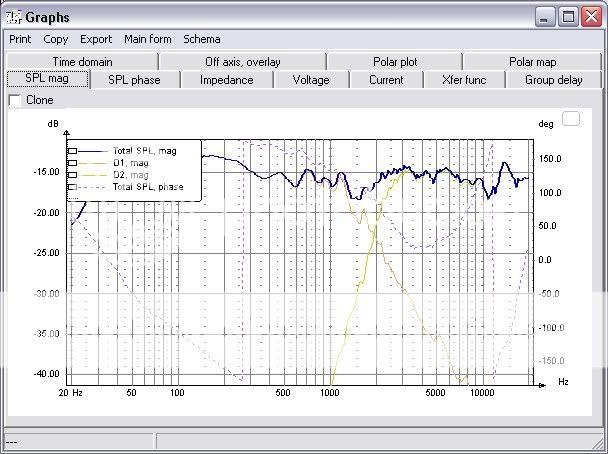Select the SPL phase tab
Viewport: 608px width, 454px height.
click(134, 80)
